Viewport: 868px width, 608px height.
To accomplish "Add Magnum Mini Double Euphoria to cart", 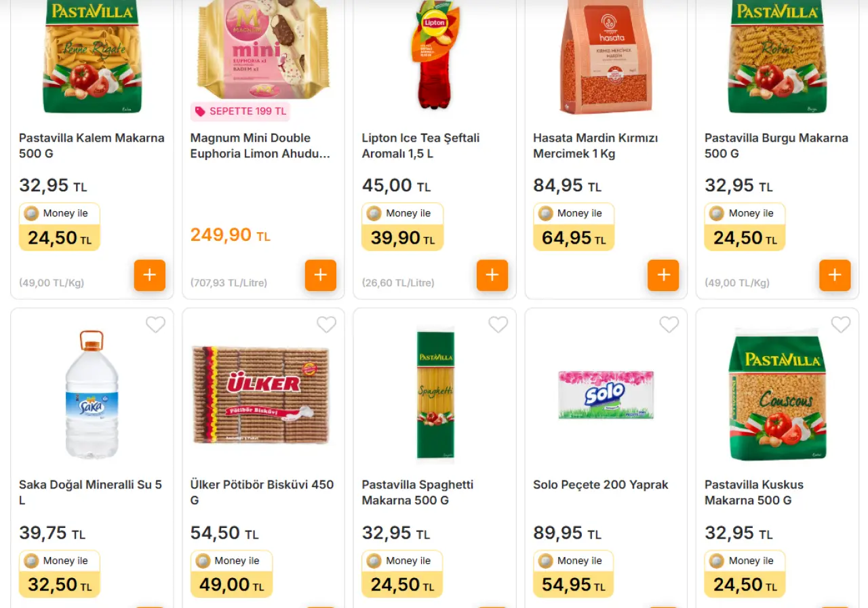I will (x=321, y=275).
